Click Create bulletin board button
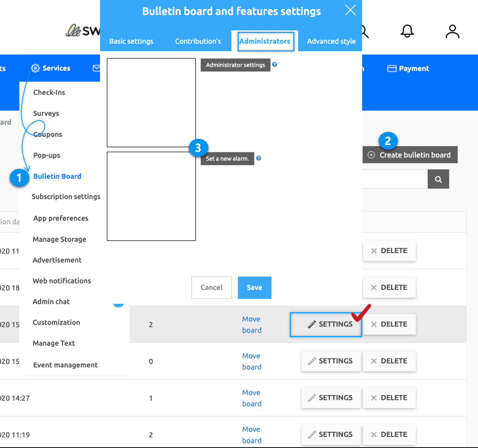The width and height of the screenshot is (478, 448). click(x=410, y=155)
